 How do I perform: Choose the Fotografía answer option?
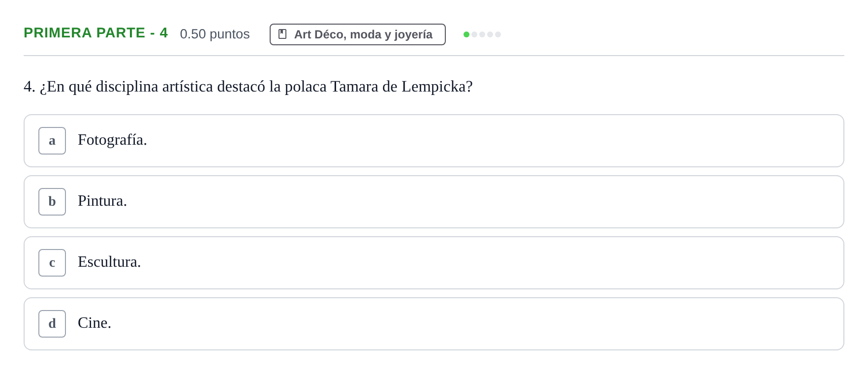(x=434, y=141)
